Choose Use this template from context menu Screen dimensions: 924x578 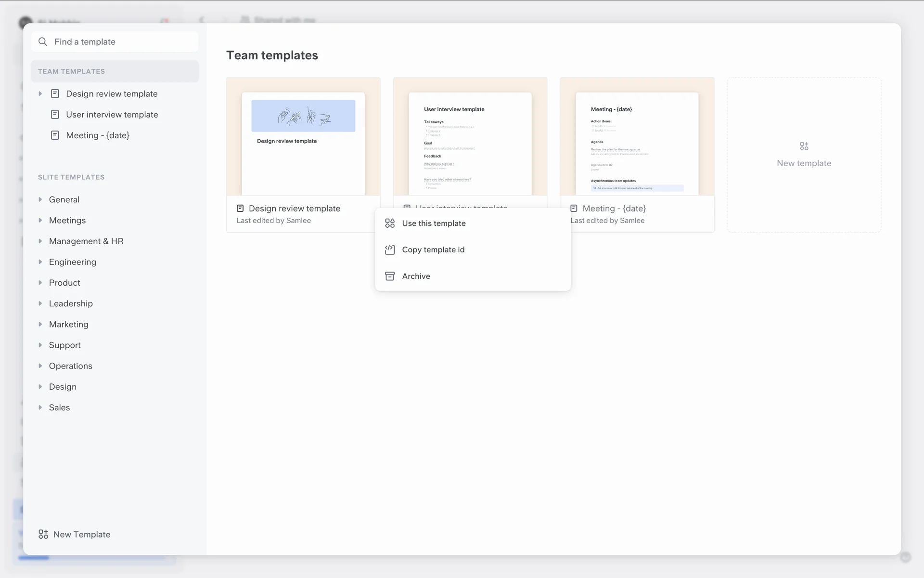434,223
